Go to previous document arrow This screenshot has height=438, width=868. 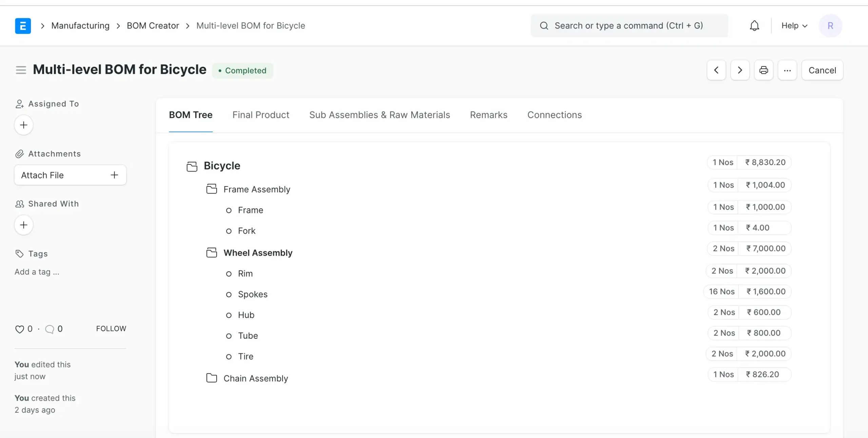[x=716, y=70]
